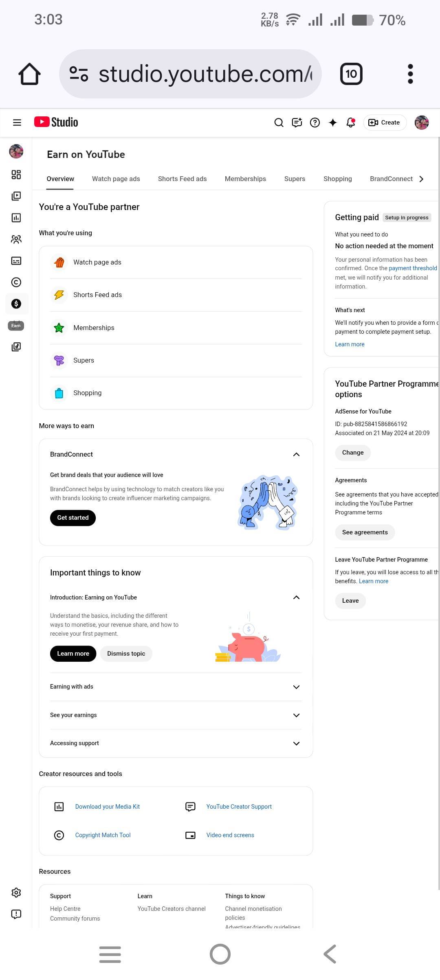Open the Analytics icon in sidebar
Viewport: 440px width, 980px height.
point(16,218)
